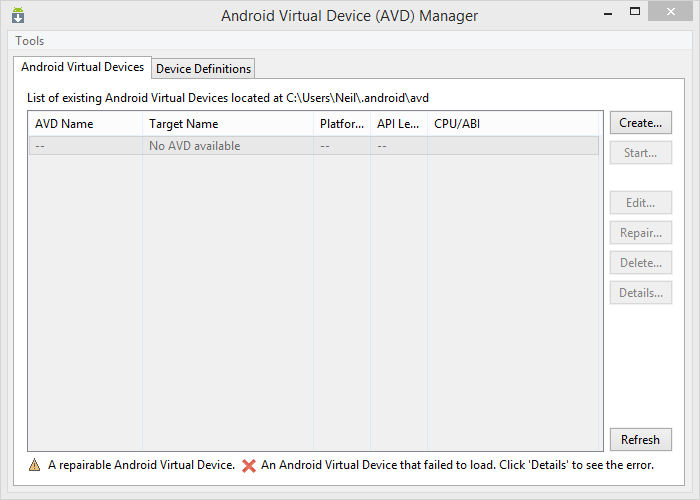This screenshot has height=500, width=700.
Task: Select the 'No AVD available' table row
Action: 313,146
